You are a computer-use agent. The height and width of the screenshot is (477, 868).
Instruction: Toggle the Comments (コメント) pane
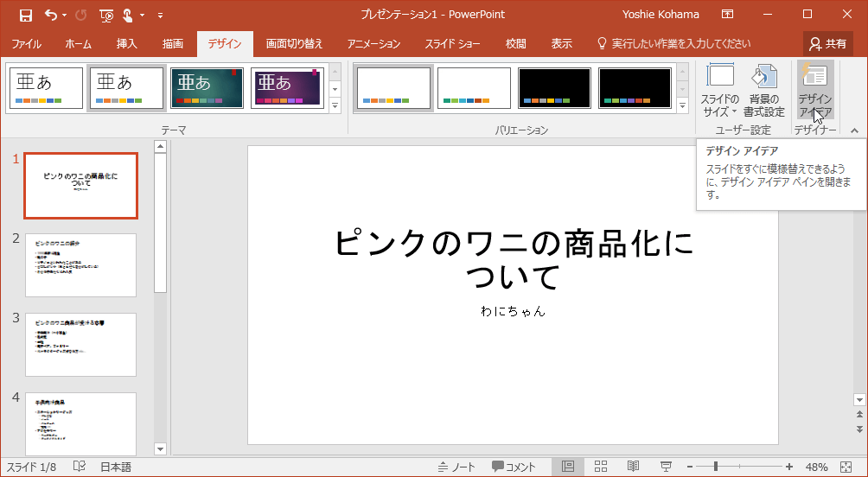coord(514,467)
